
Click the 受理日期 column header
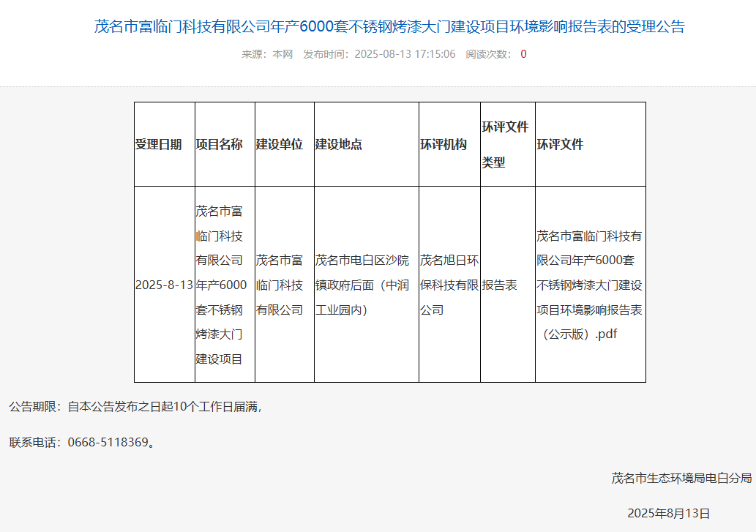[x=159, y=144]
